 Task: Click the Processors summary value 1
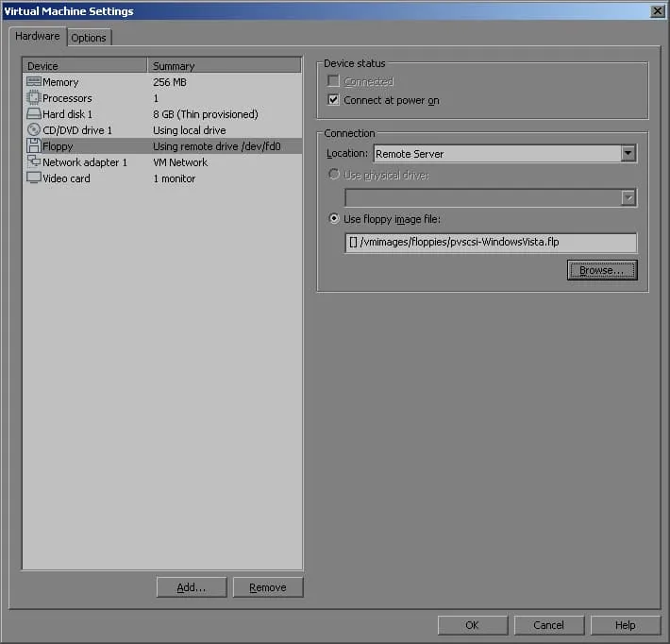point(156,98)
